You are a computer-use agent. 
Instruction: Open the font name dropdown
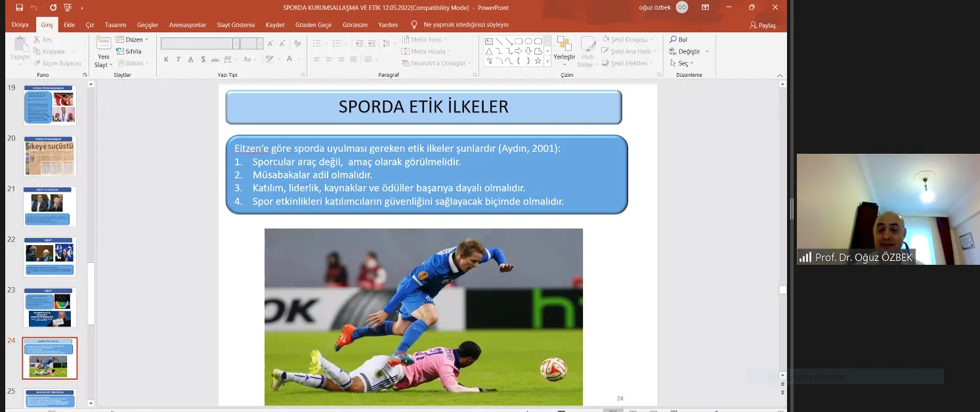[236, 44]
